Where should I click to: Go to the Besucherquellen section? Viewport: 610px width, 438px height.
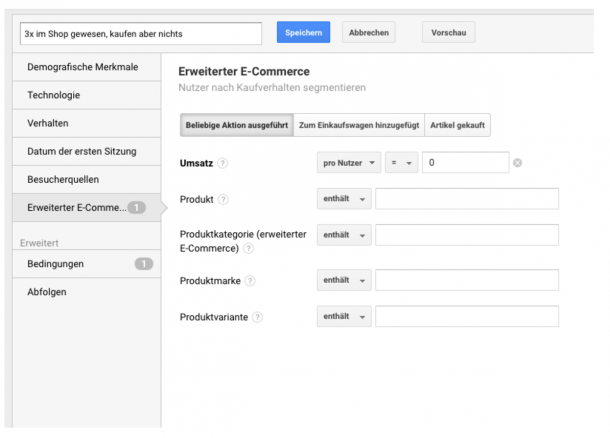pos(86,179)
